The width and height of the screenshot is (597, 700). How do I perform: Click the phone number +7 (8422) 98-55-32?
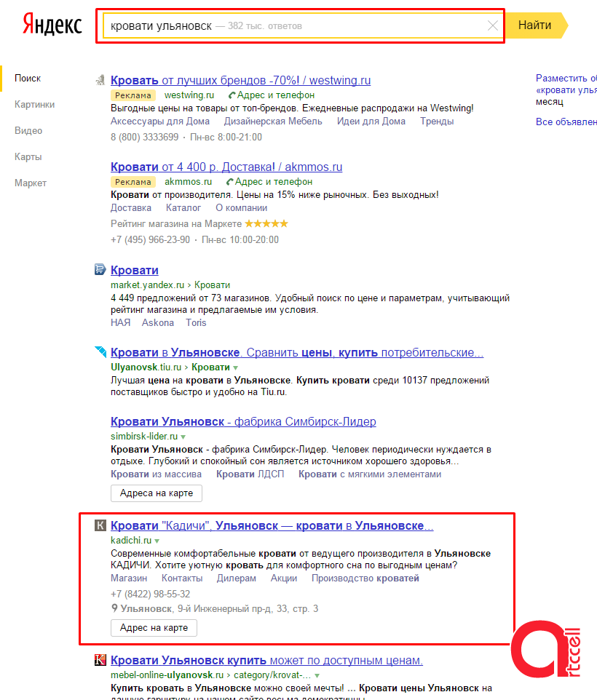pyautogui.click(x=151, y=594)
